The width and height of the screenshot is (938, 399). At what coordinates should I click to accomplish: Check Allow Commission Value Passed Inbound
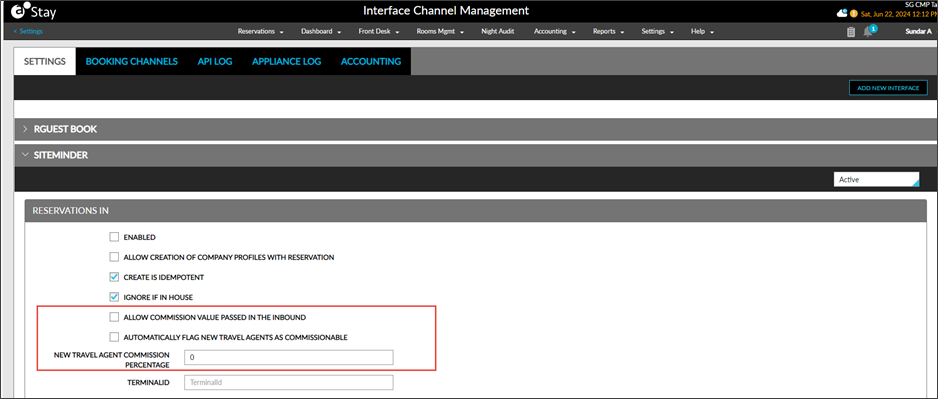tap(114, 317)
